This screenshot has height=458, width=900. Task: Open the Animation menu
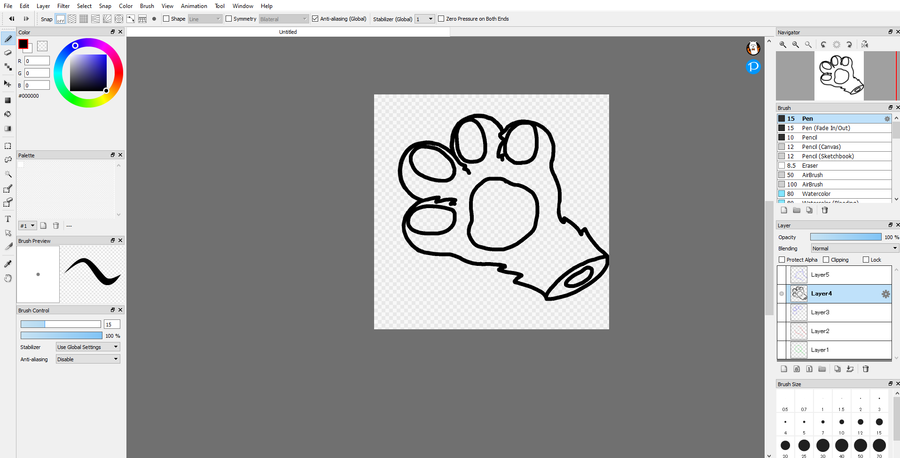pos(193,6)
